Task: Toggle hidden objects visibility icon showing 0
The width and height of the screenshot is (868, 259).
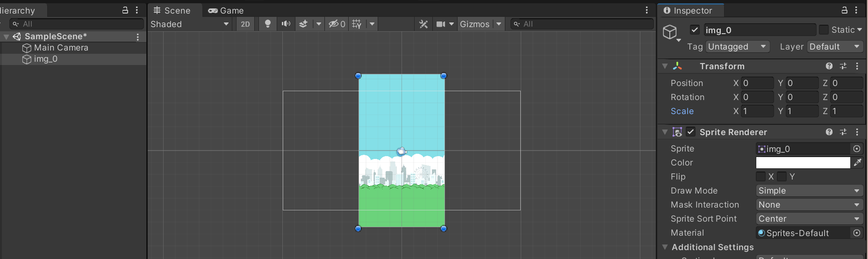Action: click(337, 24)
